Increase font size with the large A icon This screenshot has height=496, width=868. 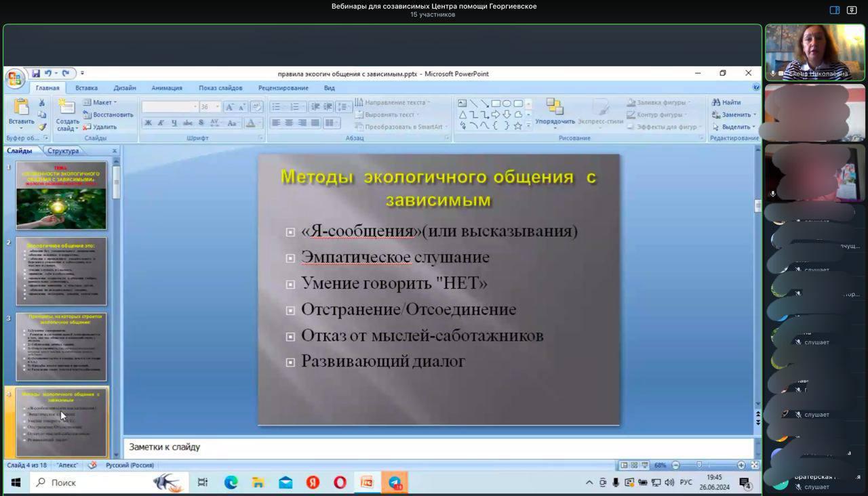pos(230,107)
